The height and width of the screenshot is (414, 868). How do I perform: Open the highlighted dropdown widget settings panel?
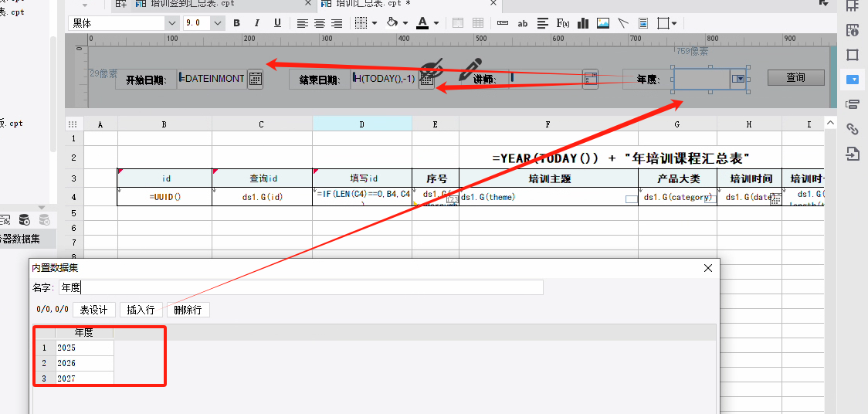pos(853,80)
